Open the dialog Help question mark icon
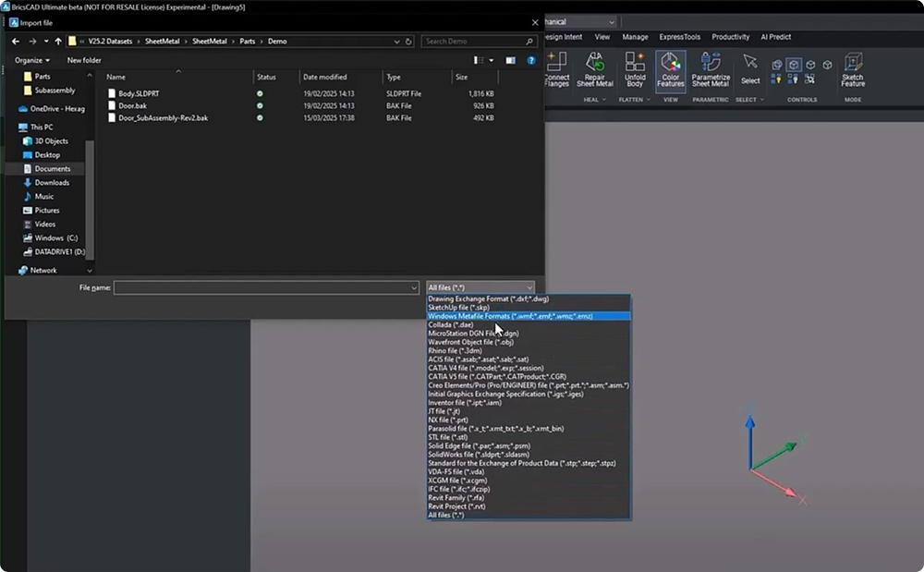924x572 pixels. tap(531, 59)
